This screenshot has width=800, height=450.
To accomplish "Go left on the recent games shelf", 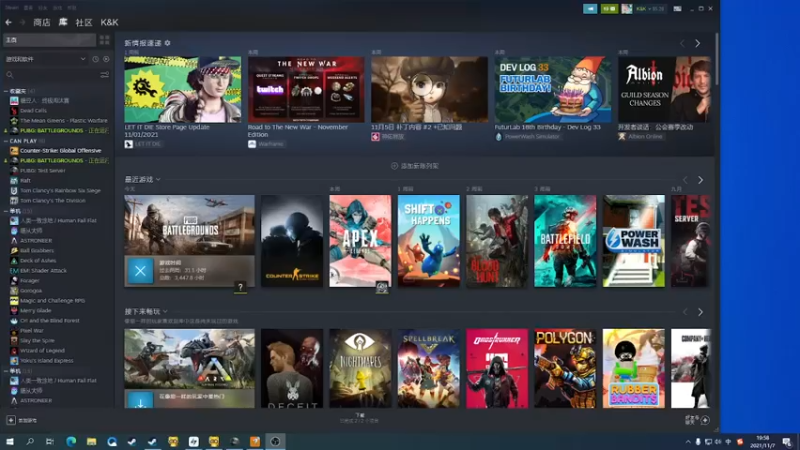I will tap(685, 180).
